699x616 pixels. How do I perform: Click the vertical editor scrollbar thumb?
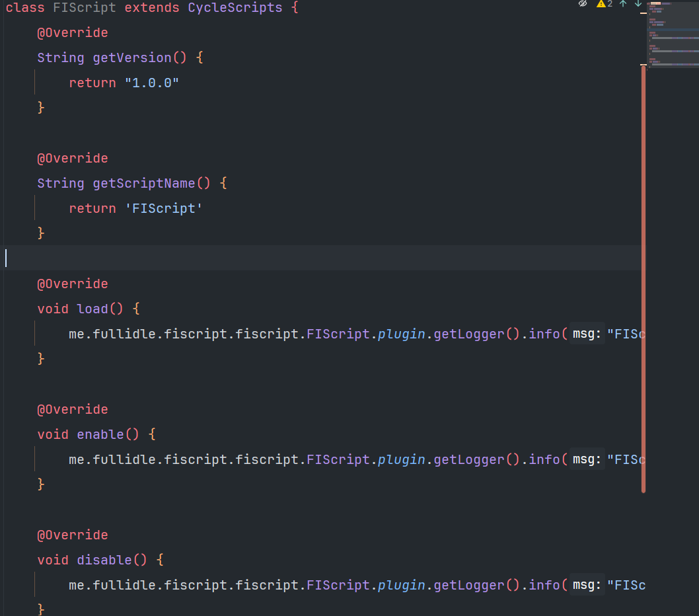pos(644,279)
